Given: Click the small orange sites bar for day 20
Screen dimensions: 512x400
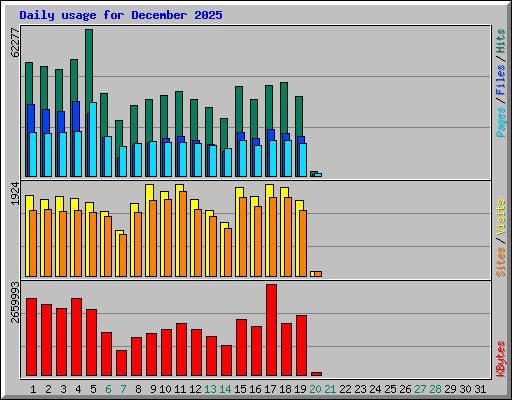Looking at the screenshot, I should (x=318, y=274).
